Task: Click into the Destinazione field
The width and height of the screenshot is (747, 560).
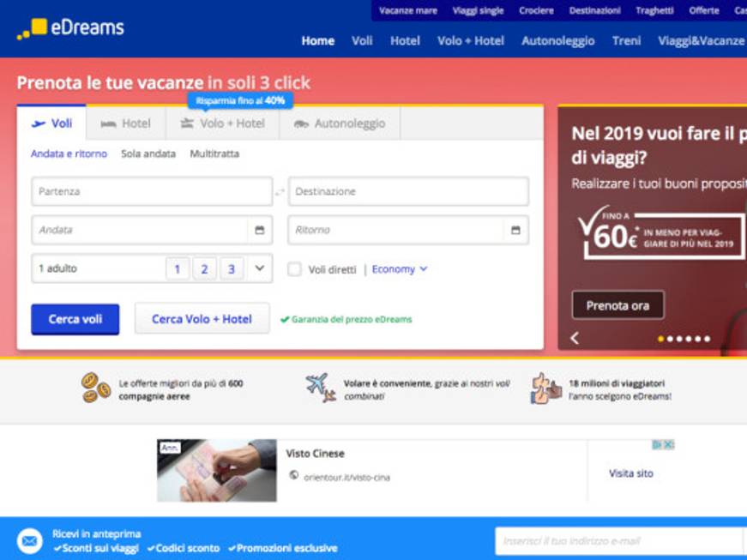Action: click(408, 191)
